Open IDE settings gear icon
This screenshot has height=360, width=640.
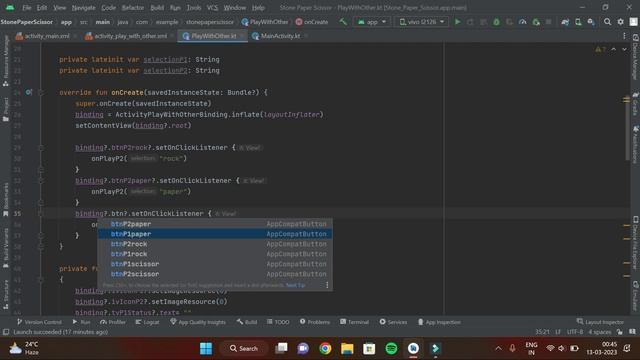pos(620,22)
